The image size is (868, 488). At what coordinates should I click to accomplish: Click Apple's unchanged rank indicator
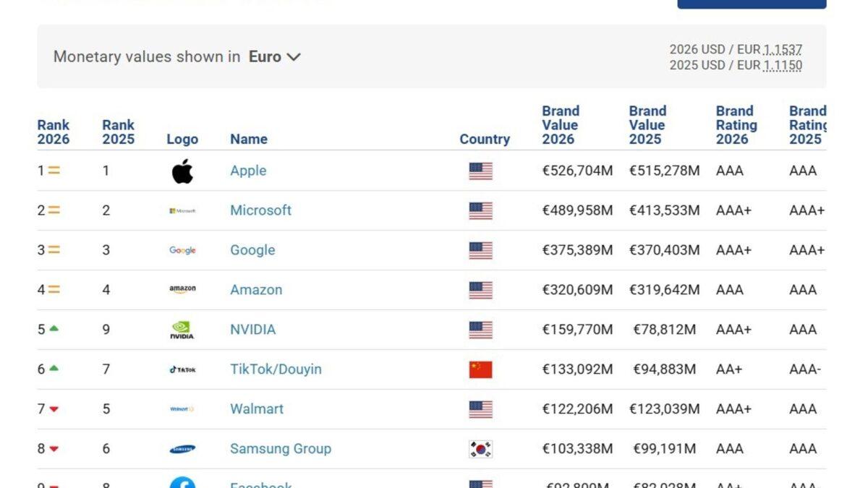pos(55,171)
